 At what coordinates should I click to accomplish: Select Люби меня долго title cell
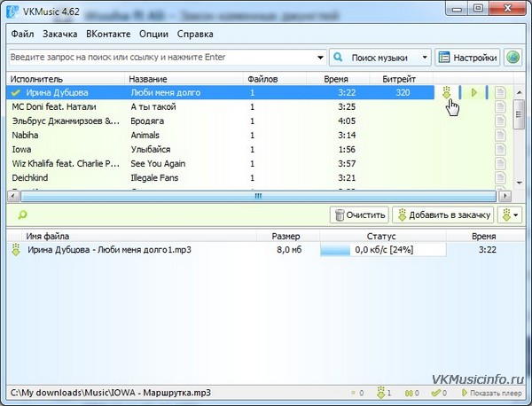[x=166, y=92]
